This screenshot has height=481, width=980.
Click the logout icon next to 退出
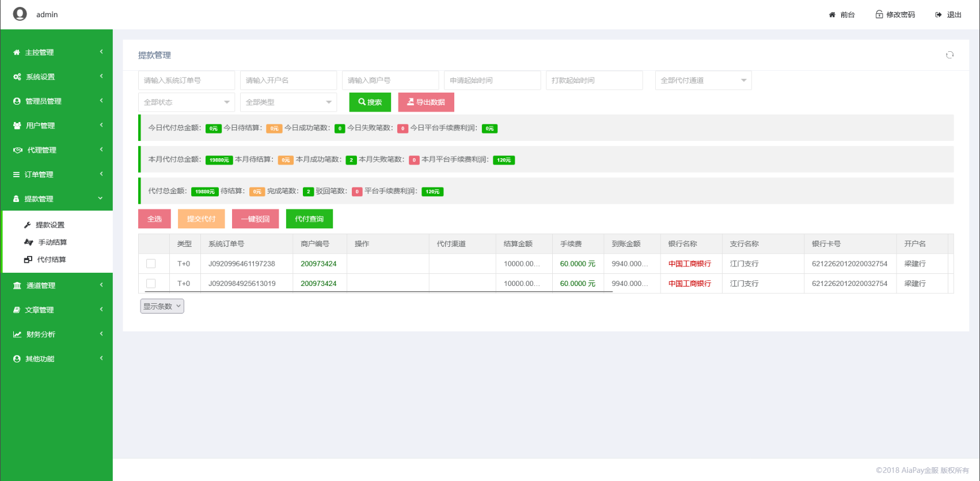(939, 15)
